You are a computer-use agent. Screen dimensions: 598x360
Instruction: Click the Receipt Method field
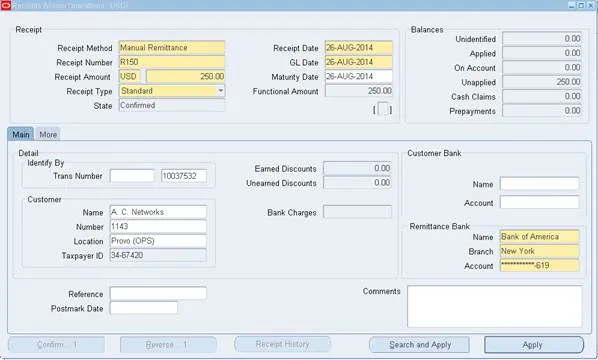(x=172, y=48)
